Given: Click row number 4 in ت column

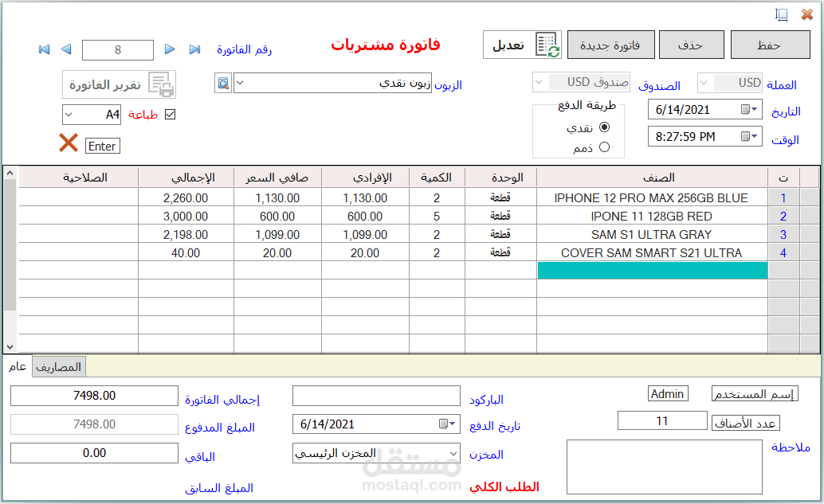Looking at the screenshot, I should (783, 253).
